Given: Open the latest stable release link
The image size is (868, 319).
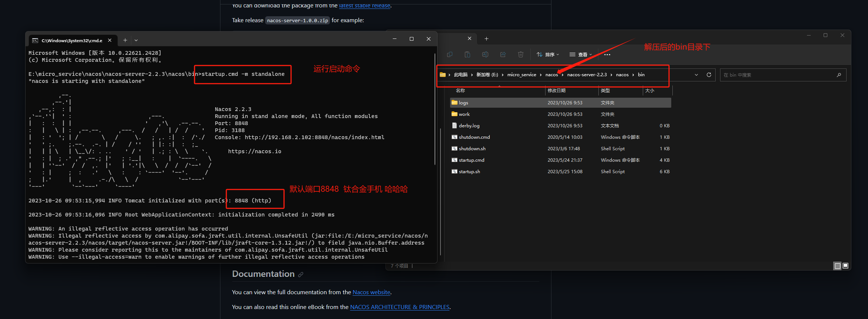Looking at the screenshot, I should 365,6.
